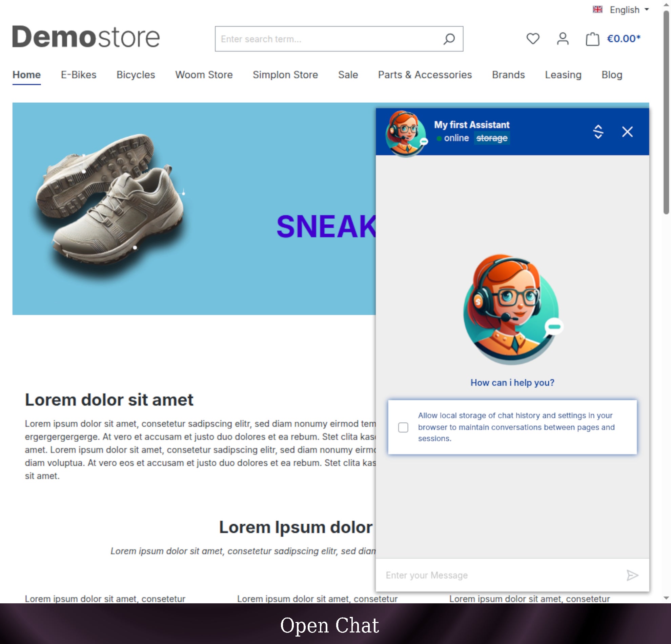Click the chat expand/collapse arrows icon
Viewport: 671px width, 644px height.
coord(598,132)
